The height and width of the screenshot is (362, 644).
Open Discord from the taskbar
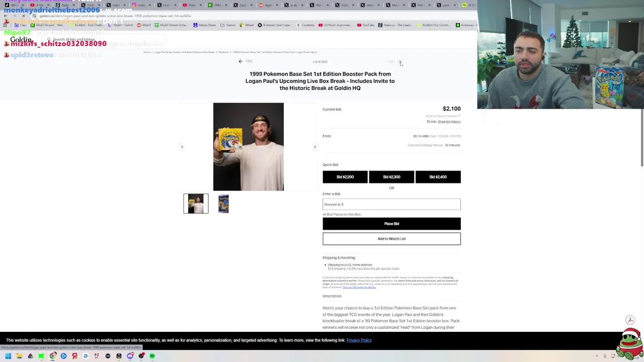pos(130,356)
